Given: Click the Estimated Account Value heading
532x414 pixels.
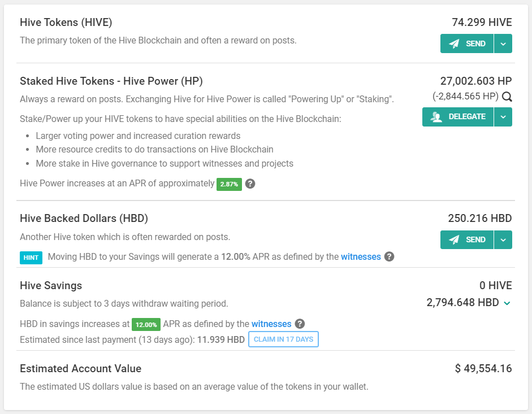Looking at the screenshot, I should pos(80,369).
